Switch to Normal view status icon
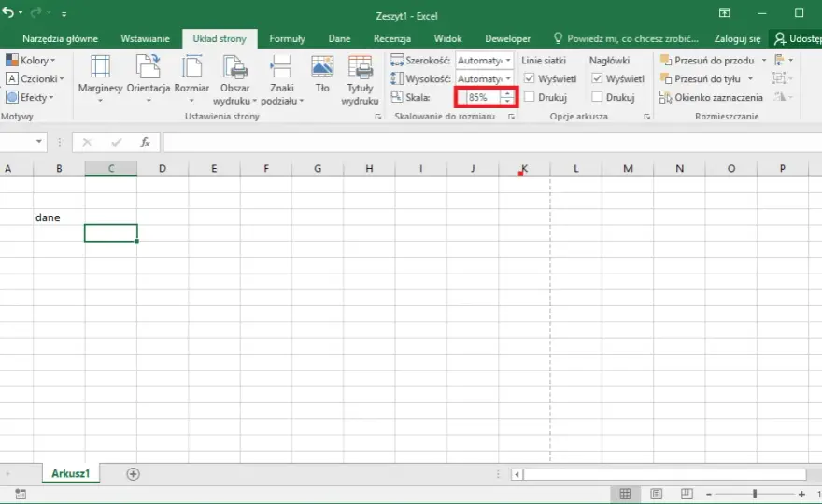Viewport: 822px width, 504px height. (625, 494)
